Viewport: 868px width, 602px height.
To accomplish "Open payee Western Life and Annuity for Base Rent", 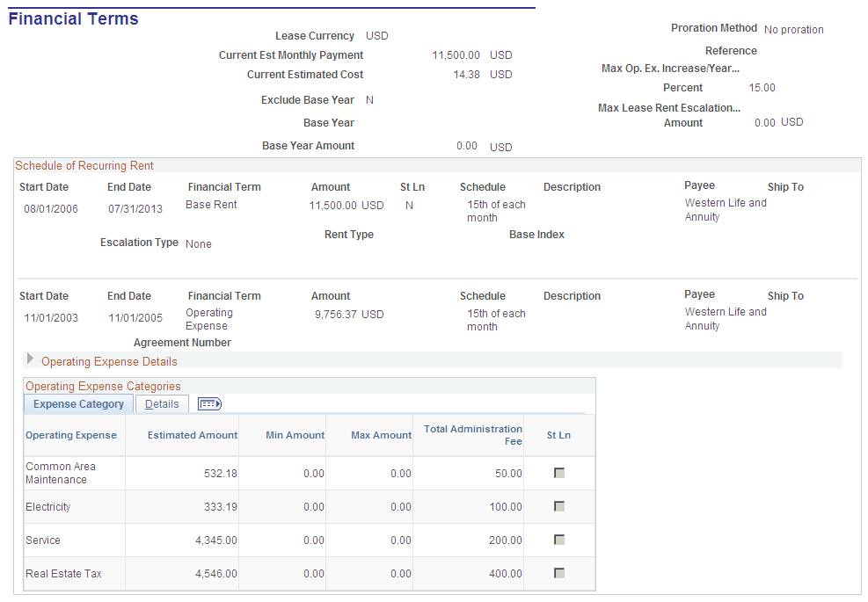I will [x=725, y=209].
